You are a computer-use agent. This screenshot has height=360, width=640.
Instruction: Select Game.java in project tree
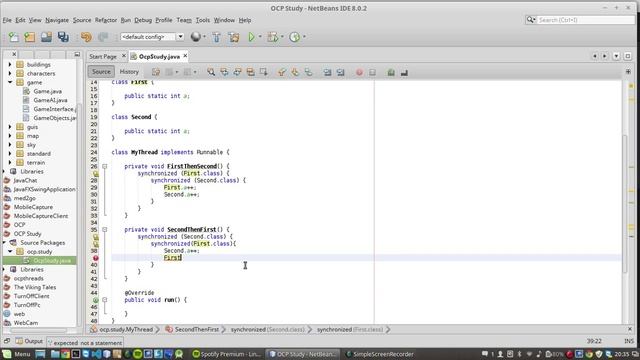tap(47, 91)
